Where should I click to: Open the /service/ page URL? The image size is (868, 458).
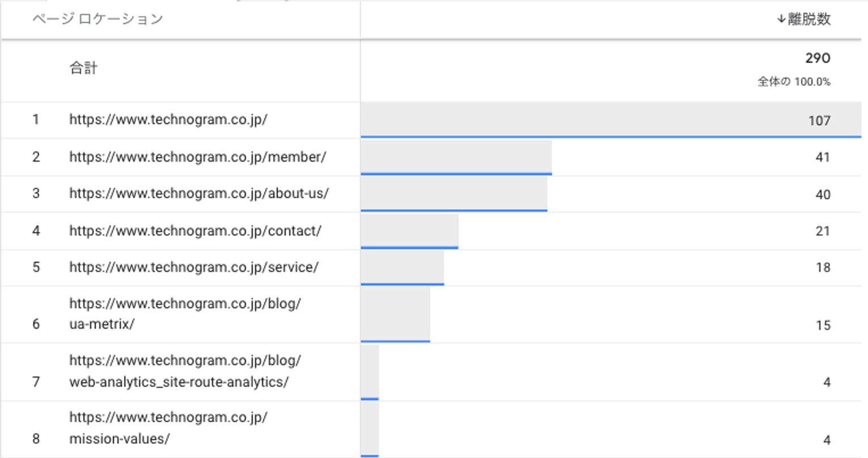coord(194,267)
